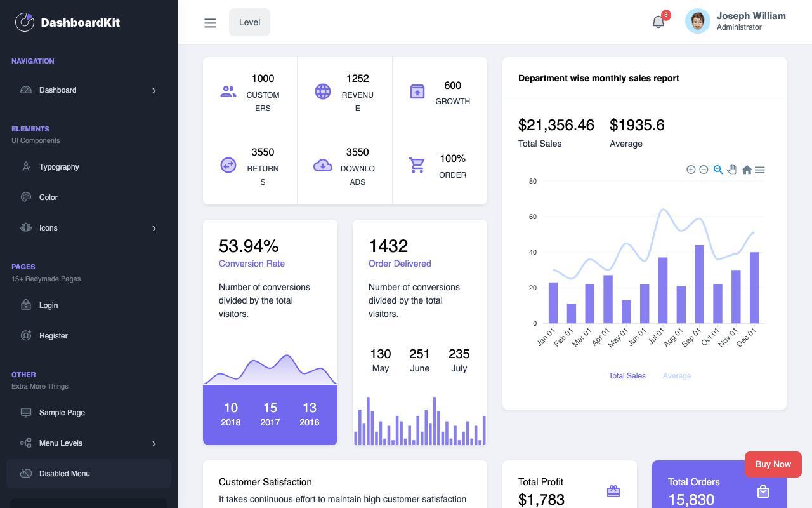Click the chart zoom in icon

click(x=691, y=170)
